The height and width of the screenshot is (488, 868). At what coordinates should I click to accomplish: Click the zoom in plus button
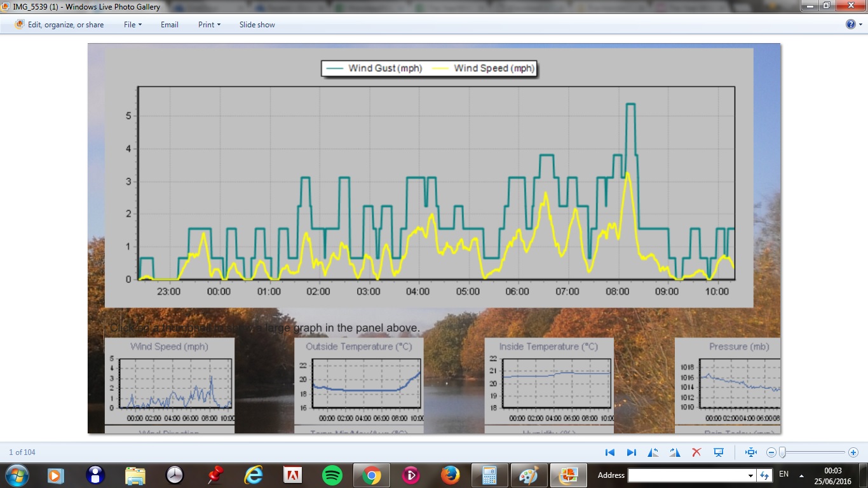[x=853, y=452]
